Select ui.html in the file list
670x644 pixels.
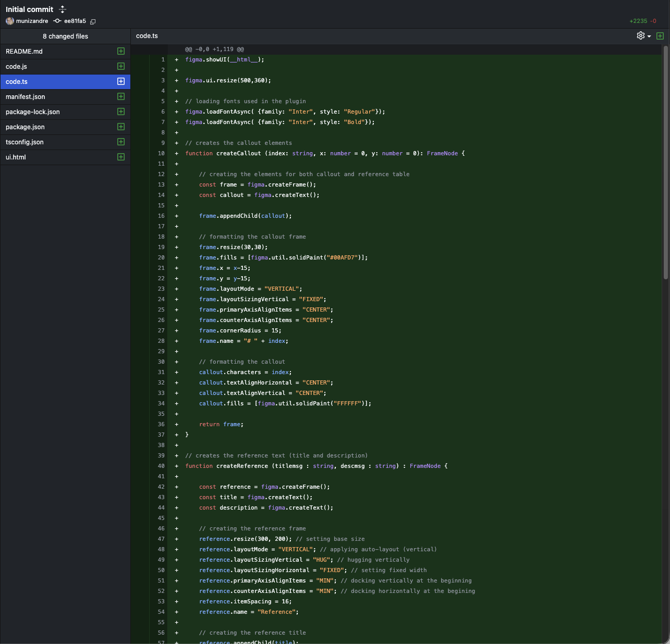click(16, 157)
